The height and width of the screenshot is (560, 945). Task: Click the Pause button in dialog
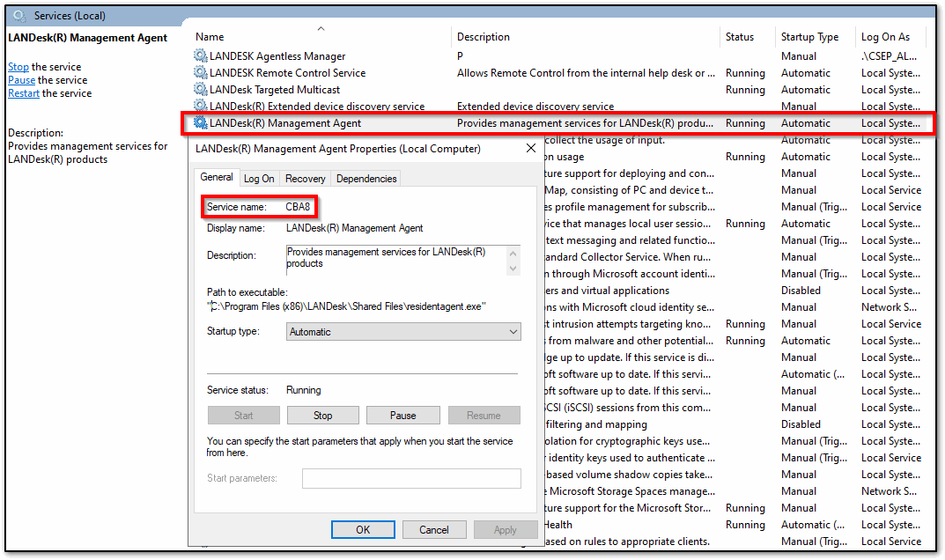402,416
